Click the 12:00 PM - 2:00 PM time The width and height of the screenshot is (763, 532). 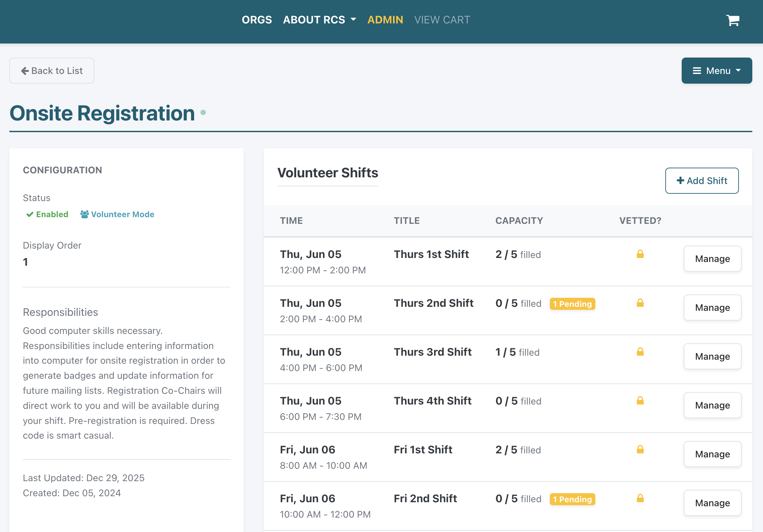323,270
